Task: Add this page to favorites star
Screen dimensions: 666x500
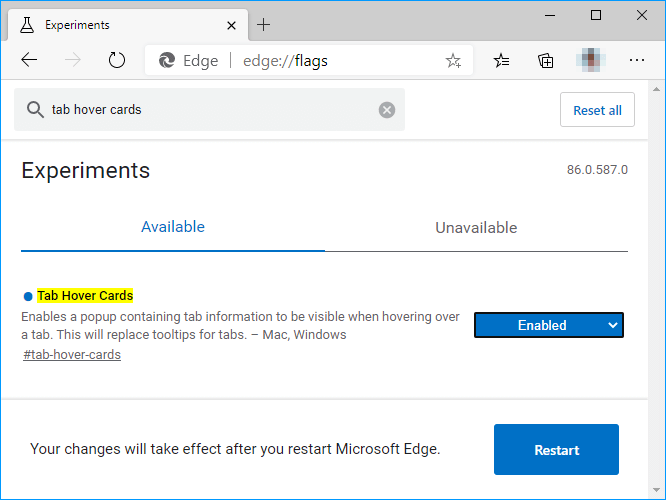Action: [453, 61]
